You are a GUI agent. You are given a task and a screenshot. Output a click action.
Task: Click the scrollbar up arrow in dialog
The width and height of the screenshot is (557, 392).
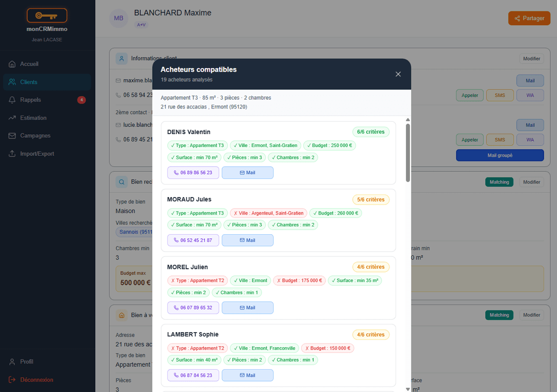click(x=408, y=120)
